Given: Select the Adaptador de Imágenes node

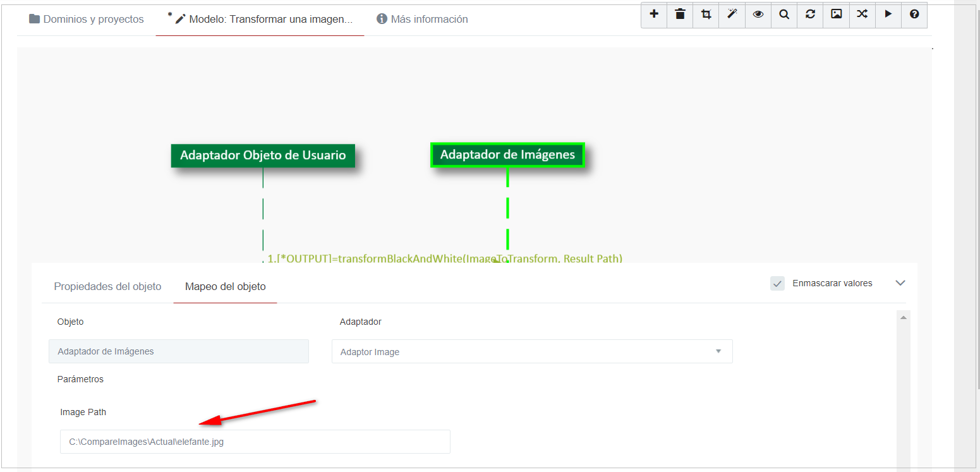Looking at the screenshot, I should pos(507,155).
